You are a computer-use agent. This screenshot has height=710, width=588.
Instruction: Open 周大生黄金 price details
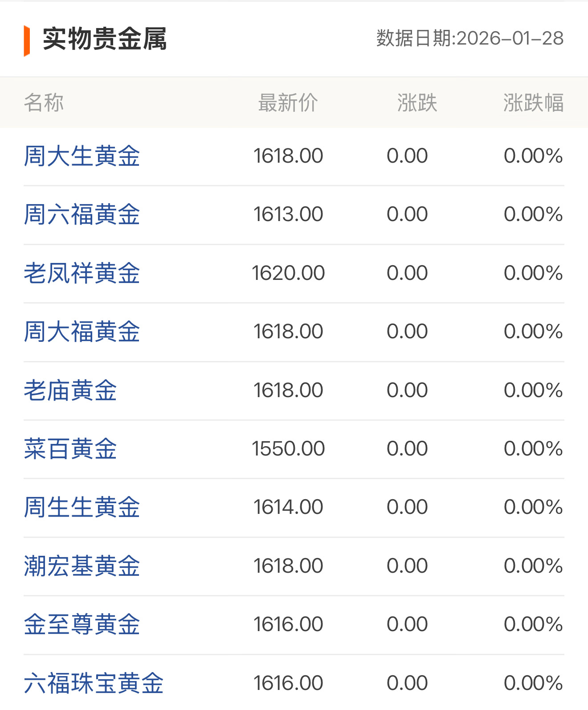pos(82,156)
